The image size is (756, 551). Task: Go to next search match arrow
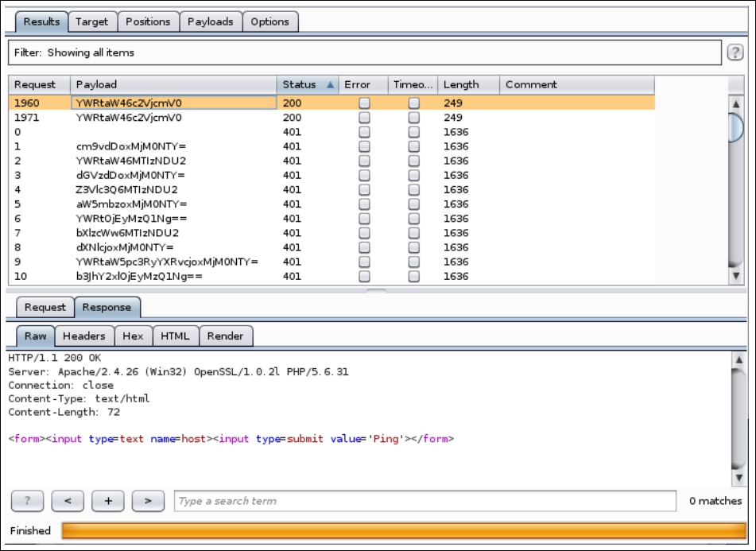tap(148, 501)
